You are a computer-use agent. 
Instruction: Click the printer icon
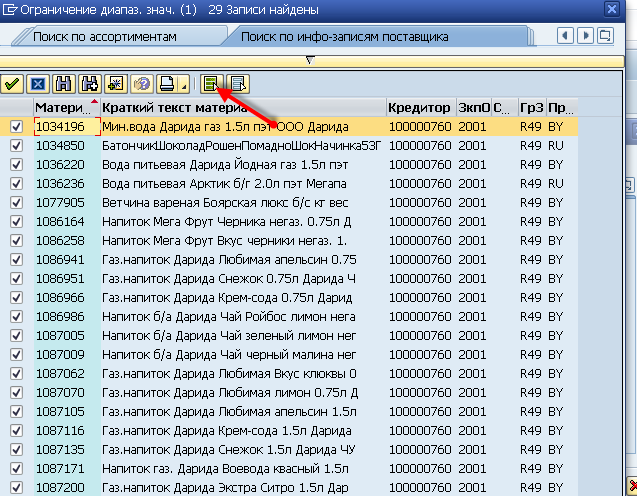click(167, 84)
